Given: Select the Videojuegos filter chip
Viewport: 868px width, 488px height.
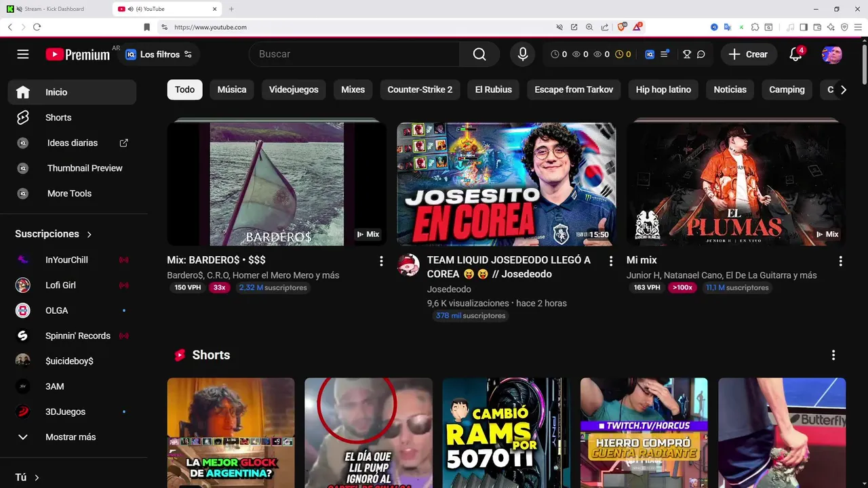Looking at the screenshot, I should (x=294, y=89).
